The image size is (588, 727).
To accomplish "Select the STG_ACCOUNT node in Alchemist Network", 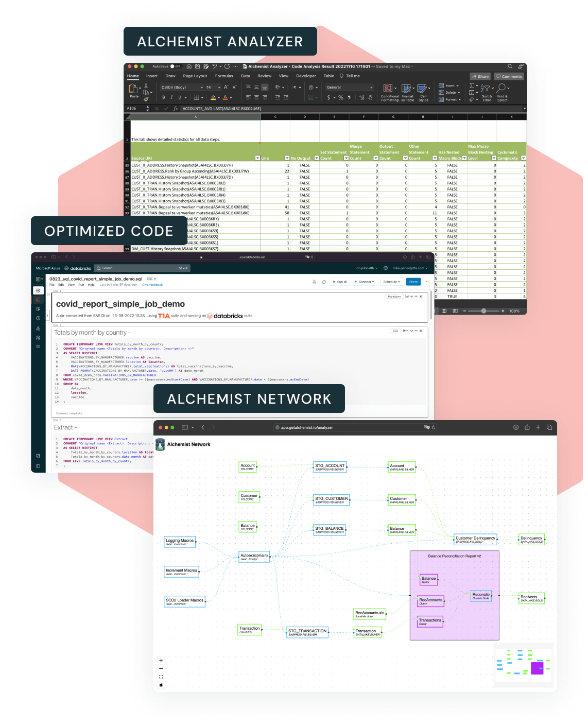I will 330,467.
